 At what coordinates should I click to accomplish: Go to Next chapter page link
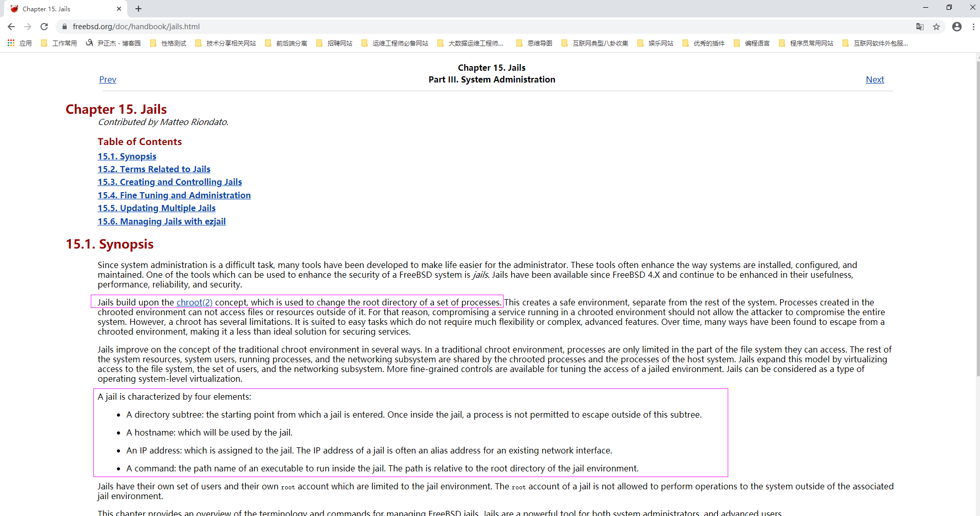(875, 79)
